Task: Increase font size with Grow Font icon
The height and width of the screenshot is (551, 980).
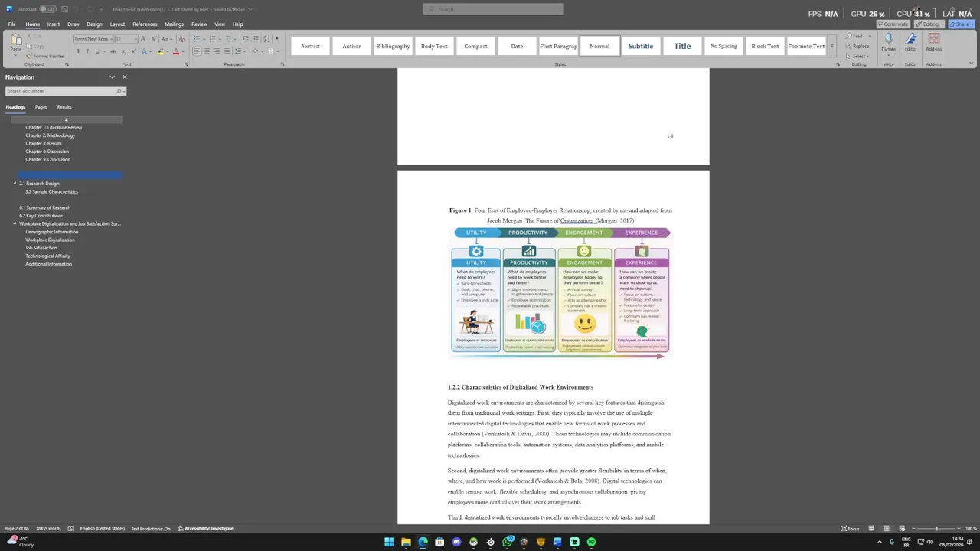Action: tap(143, 39)
